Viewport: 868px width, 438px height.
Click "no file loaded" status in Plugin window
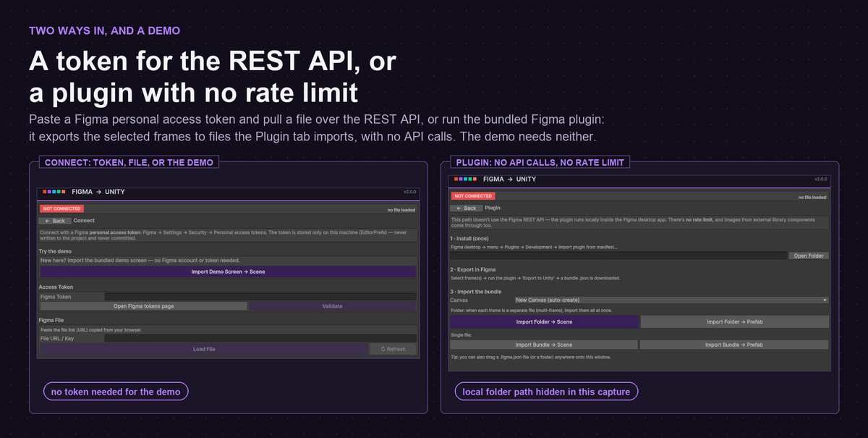click(812, 198)
